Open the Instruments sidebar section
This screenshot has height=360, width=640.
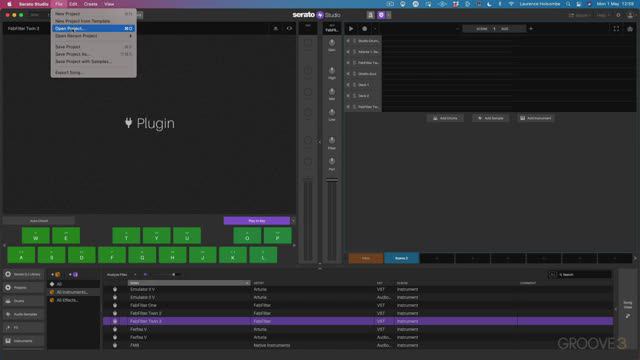tap(23, 341)
